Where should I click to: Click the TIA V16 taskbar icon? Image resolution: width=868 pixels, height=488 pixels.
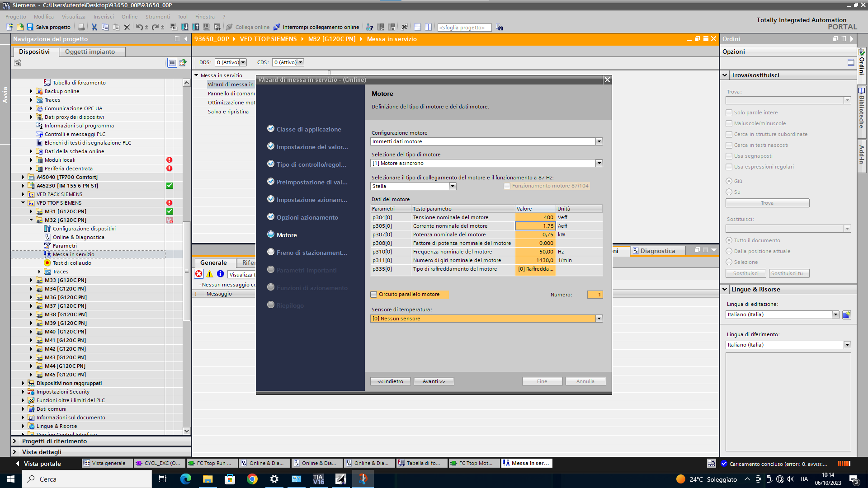318,479
